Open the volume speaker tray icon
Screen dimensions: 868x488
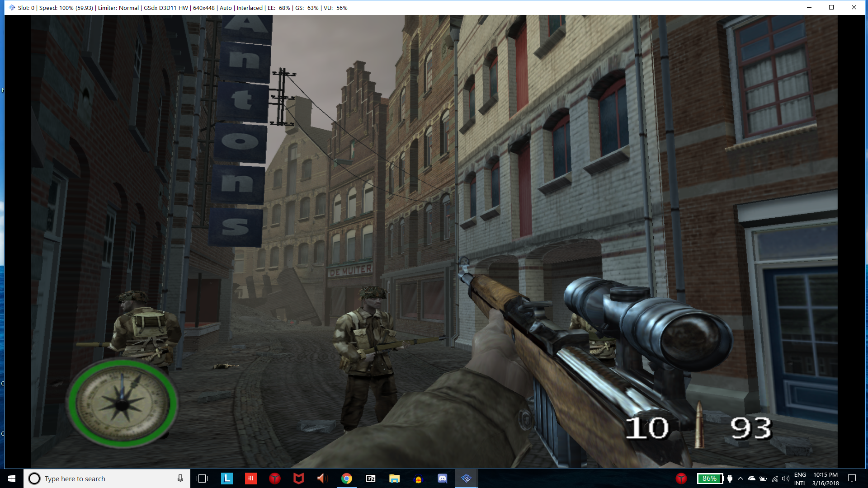(786, 479)
